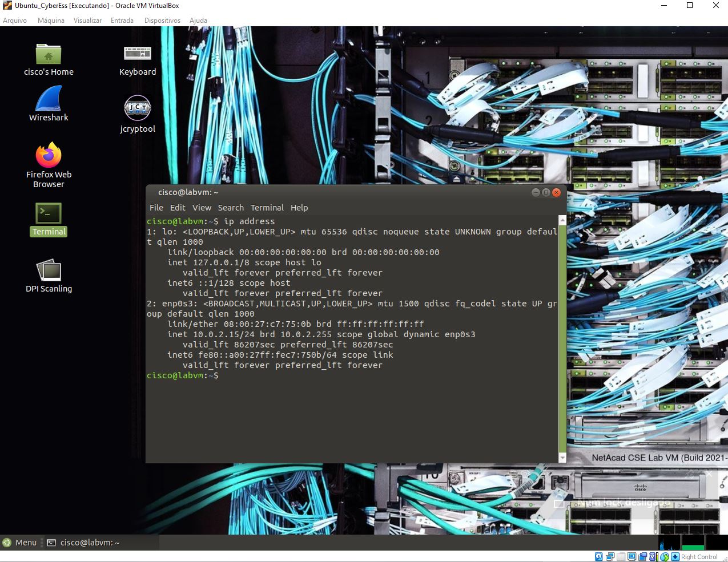Open the Menu button in the bottom panel
728x562 pixels.
[21, 542]
